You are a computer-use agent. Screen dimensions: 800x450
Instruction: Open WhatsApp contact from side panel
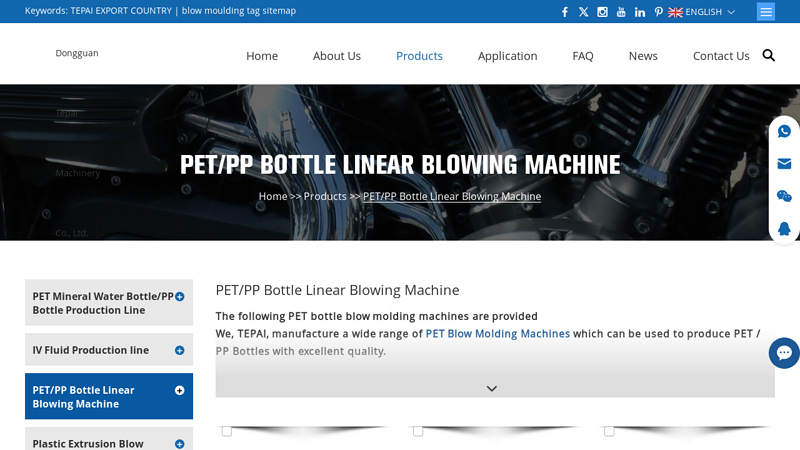[784, 131]
